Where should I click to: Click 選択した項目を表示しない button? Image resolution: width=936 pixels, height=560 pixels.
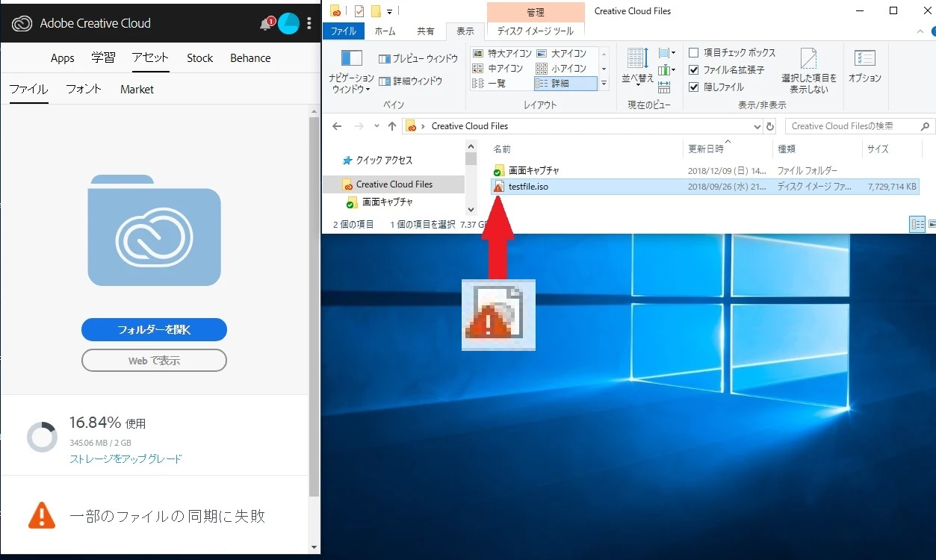[809, 70]
